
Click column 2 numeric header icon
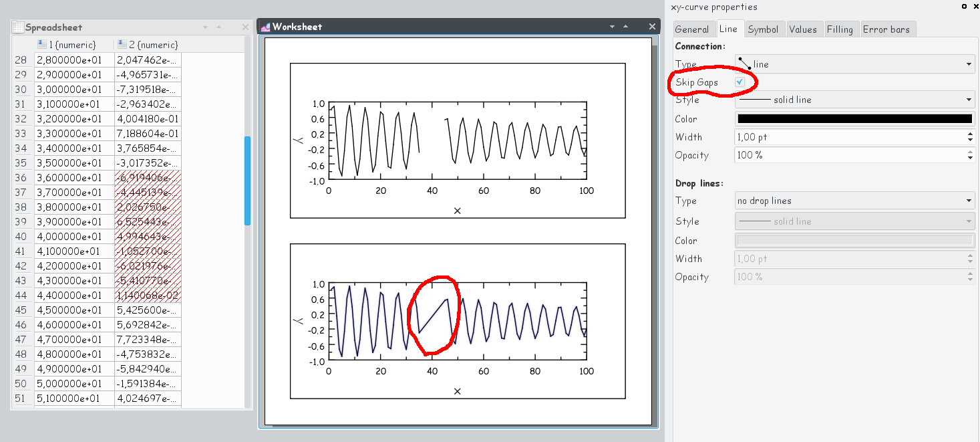[x=122, y=45]
